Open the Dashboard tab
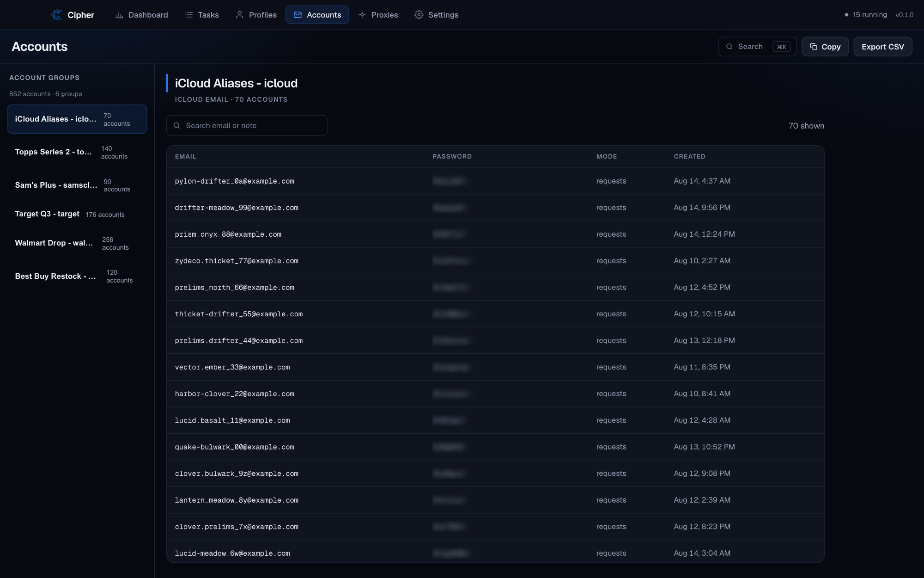 pyautogui.click(x=141, y=15)
